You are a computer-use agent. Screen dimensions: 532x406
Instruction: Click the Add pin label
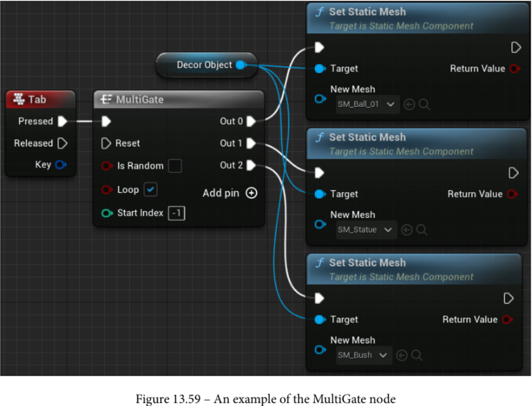(221, 193)
